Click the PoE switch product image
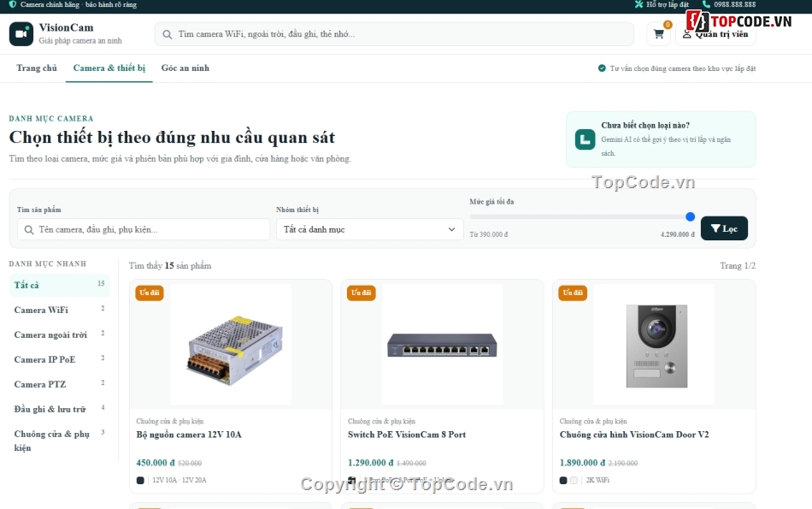 click(x=442, y=344)
